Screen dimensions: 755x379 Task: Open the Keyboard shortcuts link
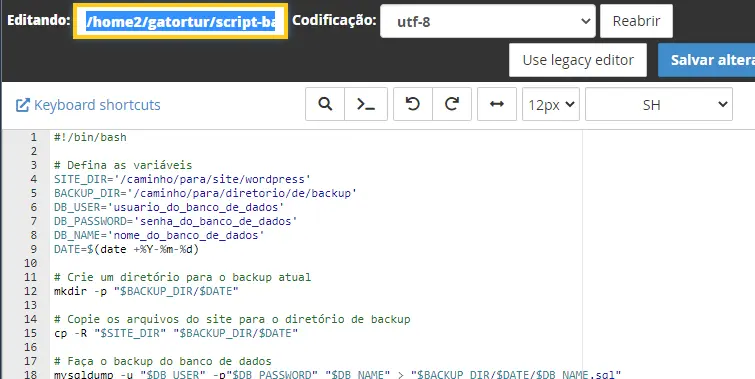pyautogui.click(x=88, y=105)
